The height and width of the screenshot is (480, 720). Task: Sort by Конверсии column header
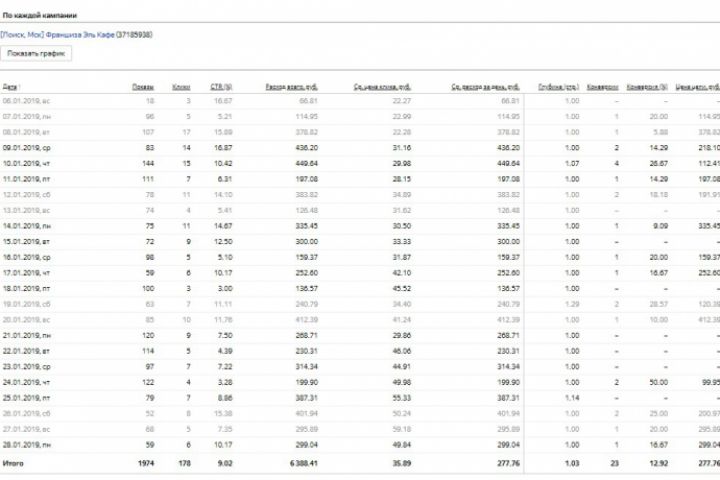coord(603,87)
